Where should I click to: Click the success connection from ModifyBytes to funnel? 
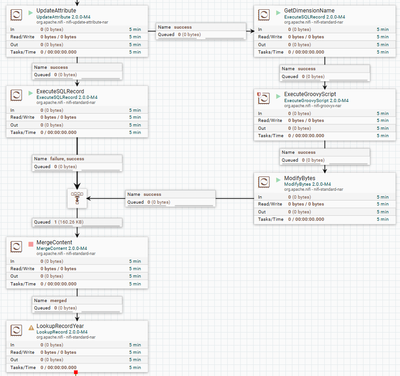tap(171, 198)
